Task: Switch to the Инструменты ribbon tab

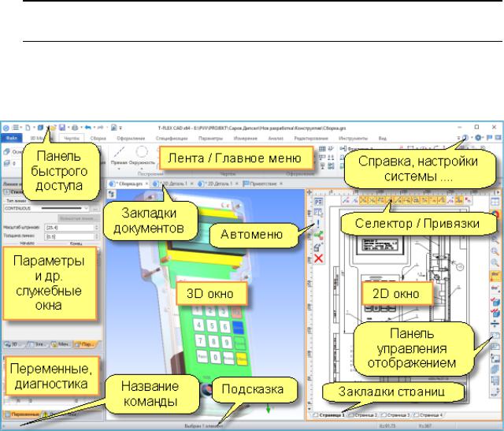Action: point(353,139)
